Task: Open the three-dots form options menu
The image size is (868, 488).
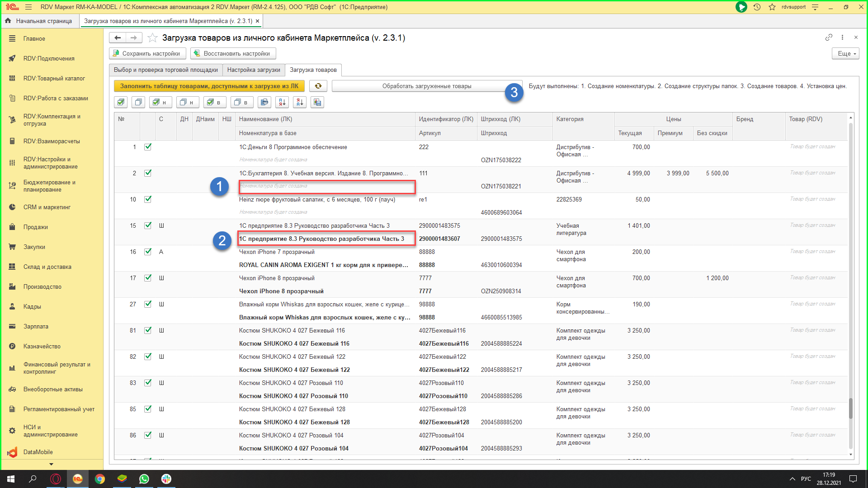Action: pyautogui.click(x=842, y=38)
